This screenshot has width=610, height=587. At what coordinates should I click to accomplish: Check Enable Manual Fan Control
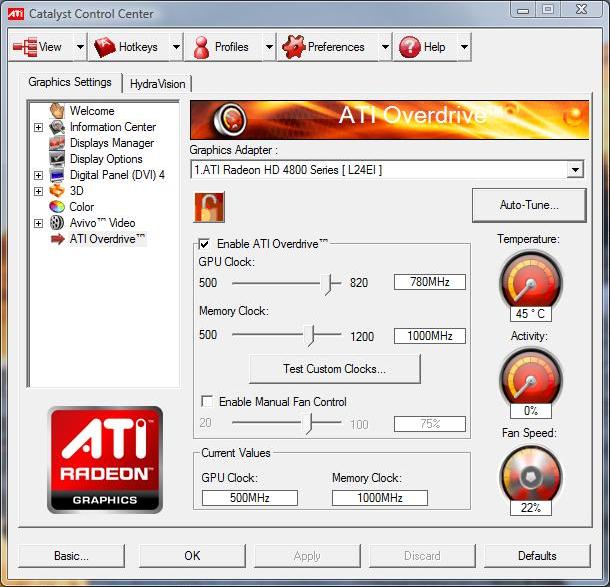(207, 401)
